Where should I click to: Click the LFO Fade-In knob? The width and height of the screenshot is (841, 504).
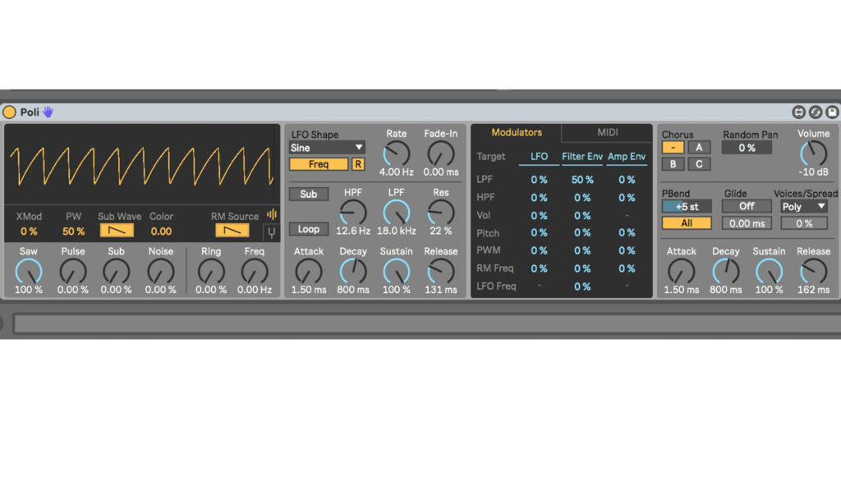pos(441,154)
